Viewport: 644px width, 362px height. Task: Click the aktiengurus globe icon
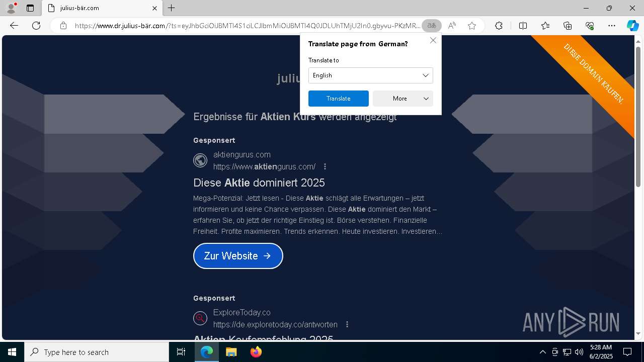click(200, 160)
